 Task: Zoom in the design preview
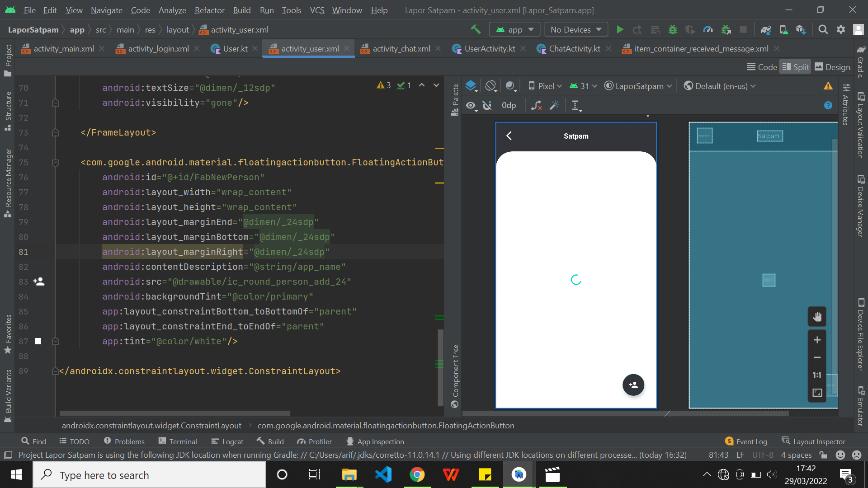(x=817, y=340)
